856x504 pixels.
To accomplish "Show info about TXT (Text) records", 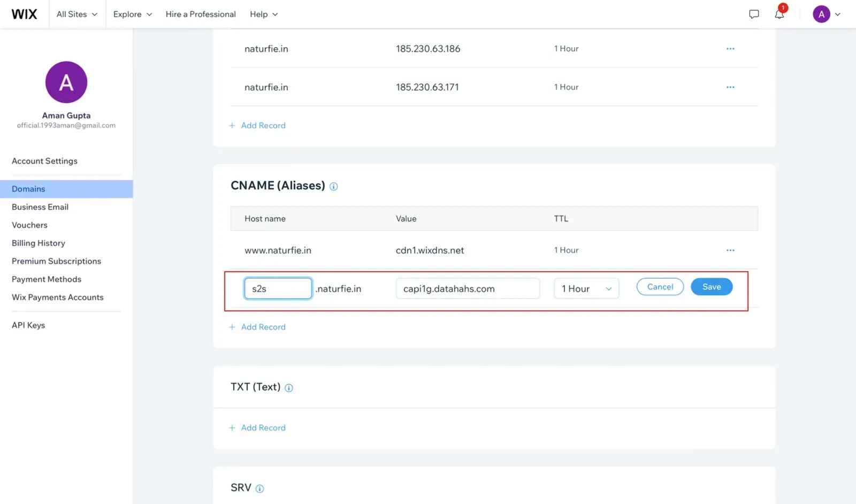I will [288, 388].
